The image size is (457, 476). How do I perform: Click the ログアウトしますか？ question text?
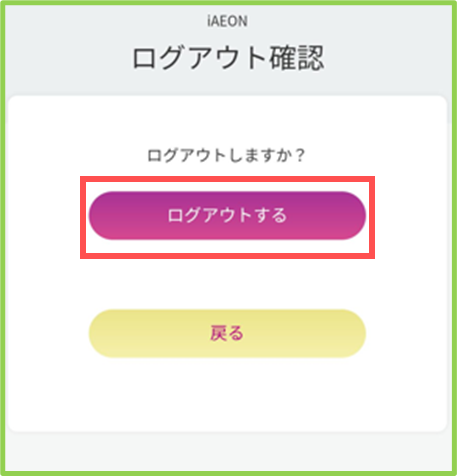point(227,155)
